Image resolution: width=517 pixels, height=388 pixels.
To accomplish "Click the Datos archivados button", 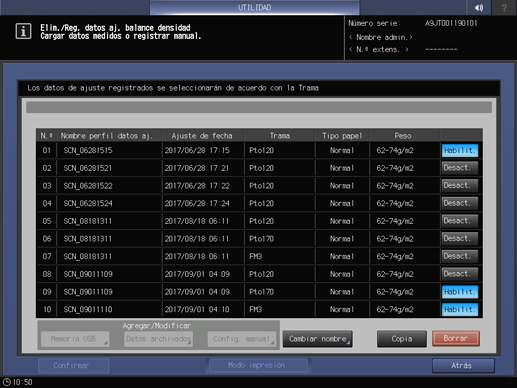I will click(158, 339).
